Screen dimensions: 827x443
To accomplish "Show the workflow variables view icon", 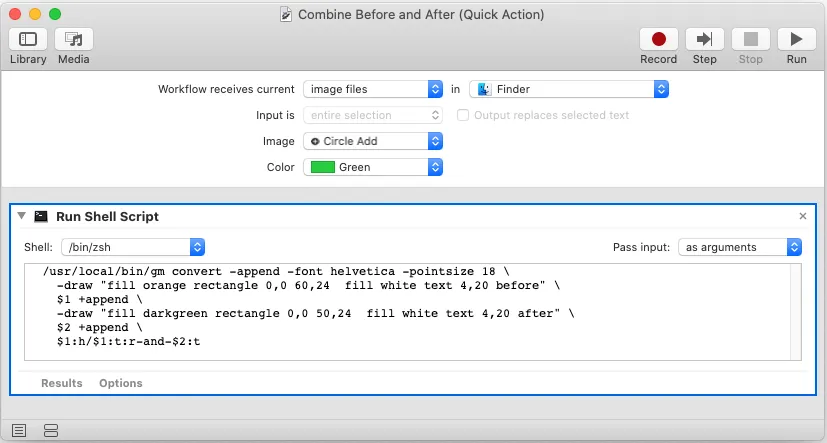I will 52,430.
